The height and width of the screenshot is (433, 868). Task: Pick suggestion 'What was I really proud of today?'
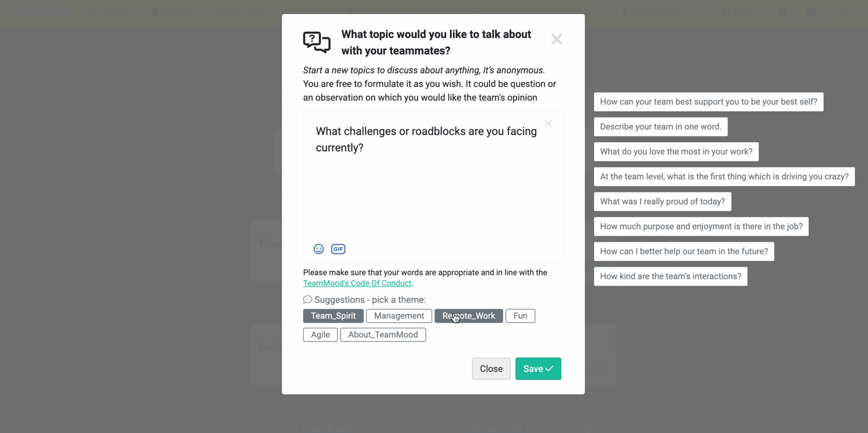point(663,202)
